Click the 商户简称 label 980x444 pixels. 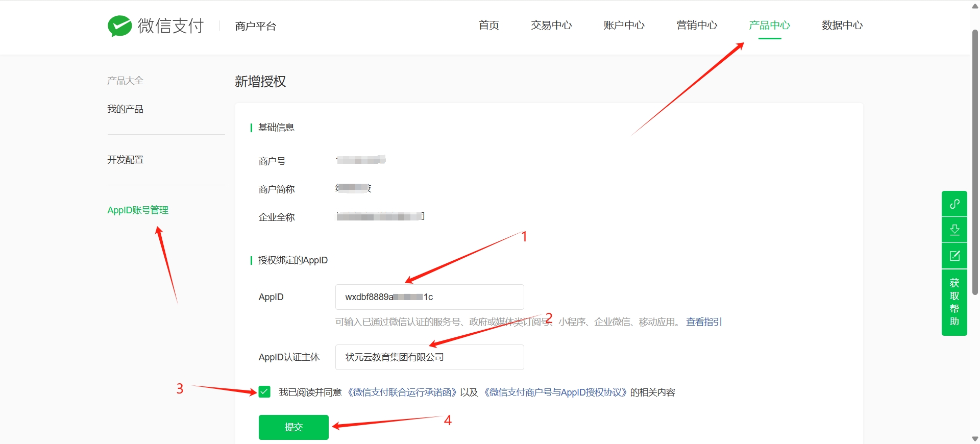(277, 189)
